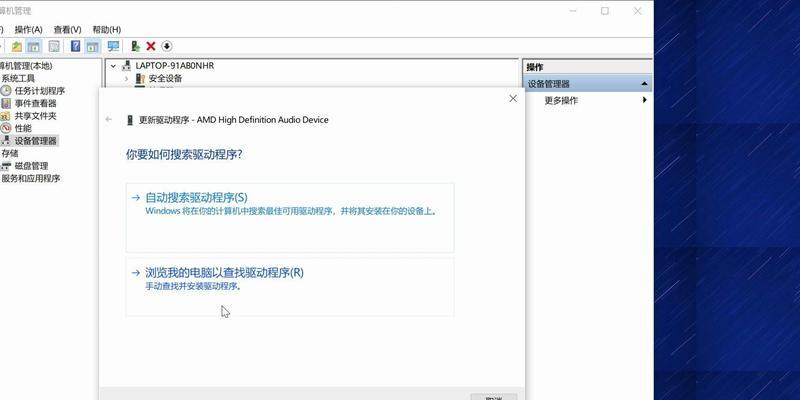This screenshot has width=800, height=400.
Task: Select 任务计划程序 in the left tree
Action: point(40,91)
